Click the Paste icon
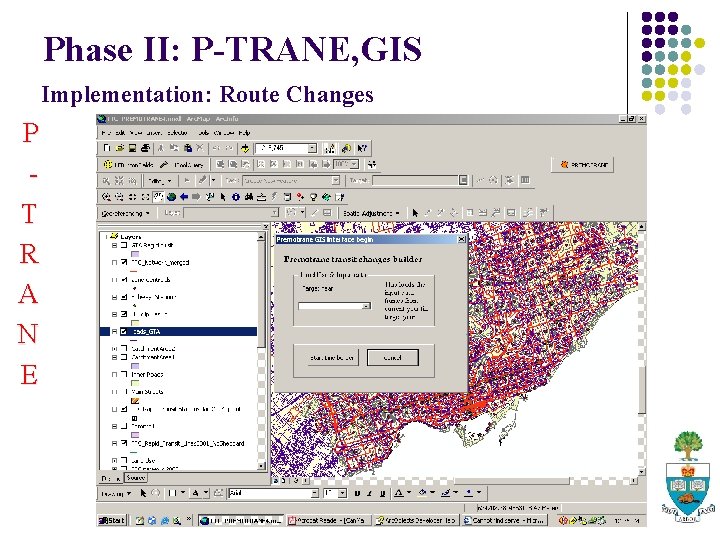Viewport: 720px width, 540px height. tap(188, 148)
